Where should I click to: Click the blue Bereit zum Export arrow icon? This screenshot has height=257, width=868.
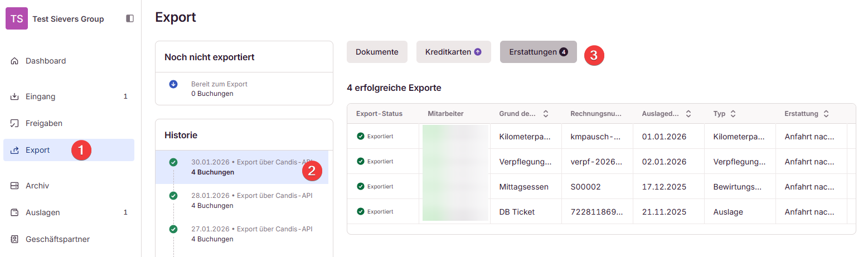(x=173, y=84)
